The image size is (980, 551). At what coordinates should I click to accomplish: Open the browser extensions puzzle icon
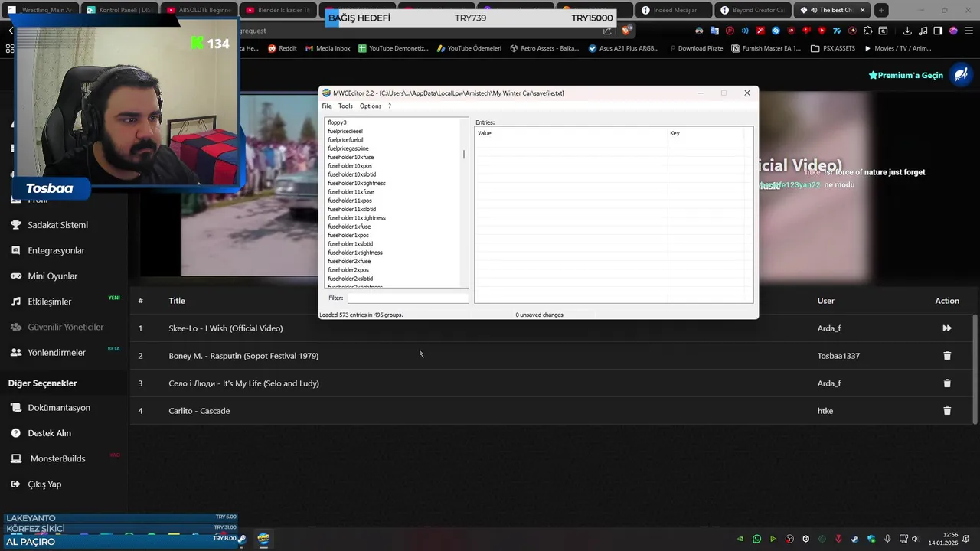pos(867,31)
